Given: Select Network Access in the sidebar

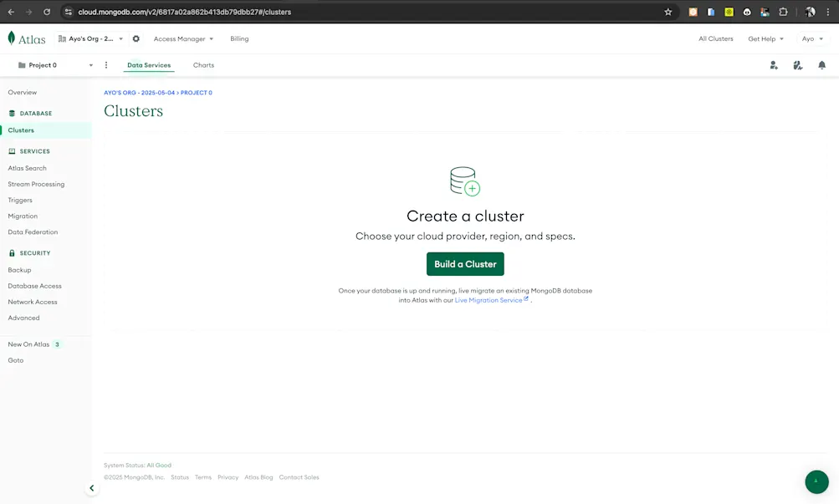Looking at the screenshot, I should [33, 302].
